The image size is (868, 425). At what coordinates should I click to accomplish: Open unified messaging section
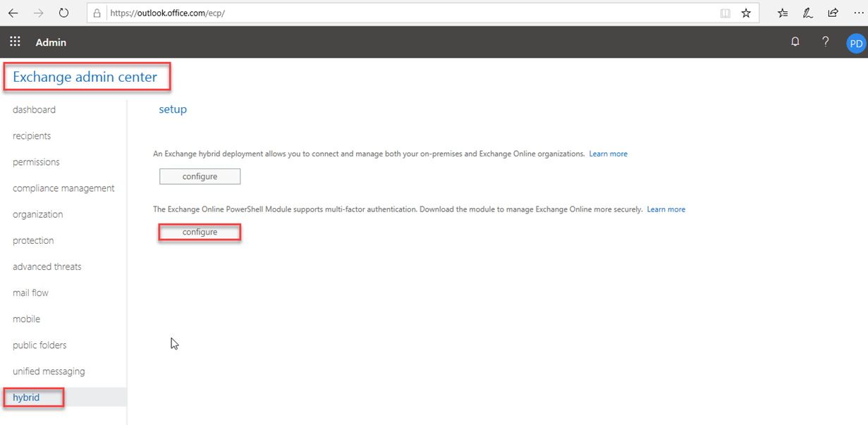tap(49, 371)
